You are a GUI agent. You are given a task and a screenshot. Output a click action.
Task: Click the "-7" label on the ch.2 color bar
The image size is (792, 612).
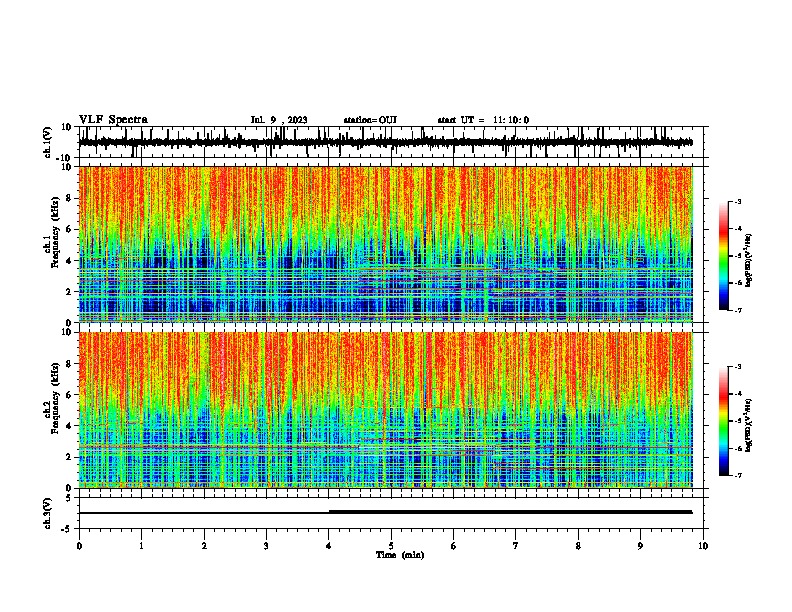[x=737, y=476]
